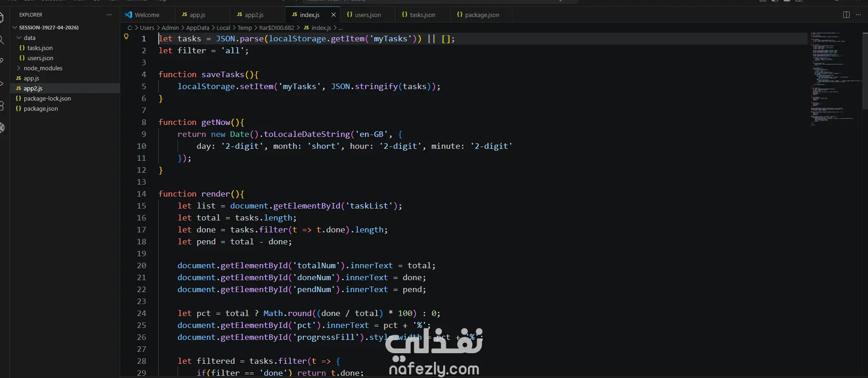Viewport: 868px width, 378px height.
Task: Click the "let pct = total ?" line
Action: [x=309, y=313]
